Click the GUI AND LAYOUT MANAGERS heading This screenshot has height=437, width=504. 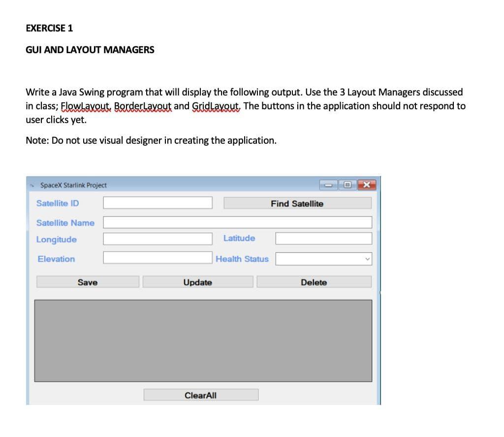[x=90, y=50]
